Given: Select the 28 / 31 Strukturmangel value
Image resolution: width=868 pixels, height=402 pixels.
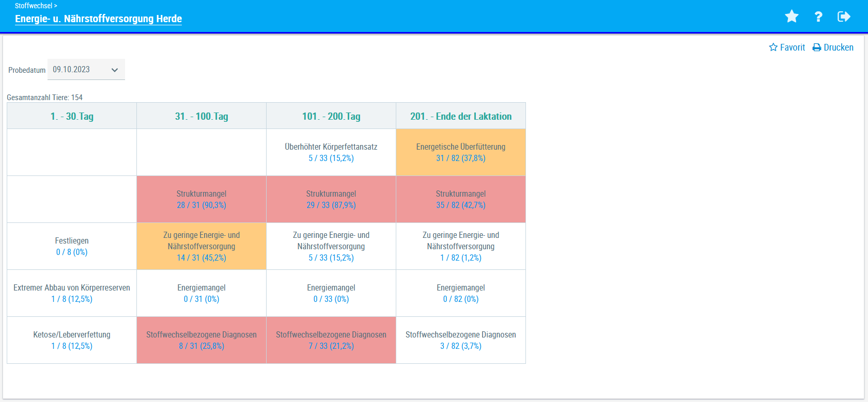Looking at the screenshot, I should pos(201,205).
